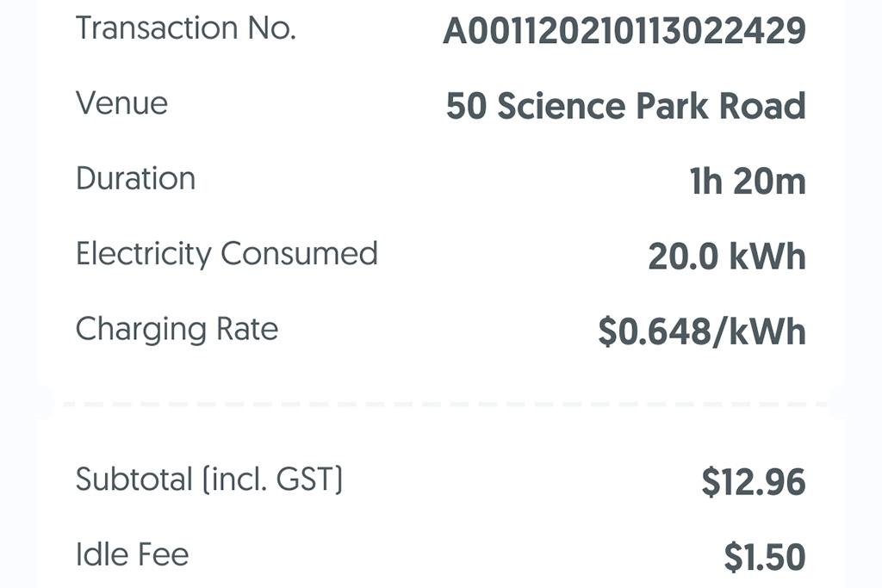This screenshot has width=882, height=588.
Task: Select the $12.96 subtotal amount
Action: (x=753, y=482)
